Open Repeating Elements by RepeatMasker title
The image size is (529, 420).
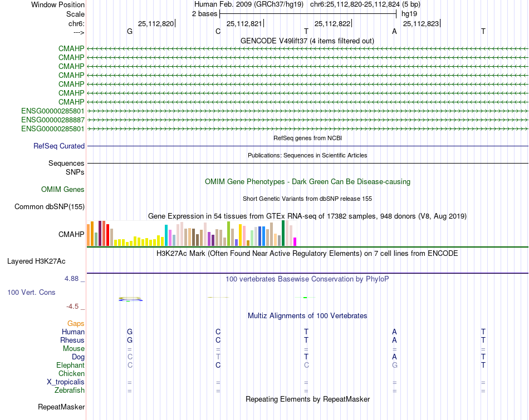(307, 399)
